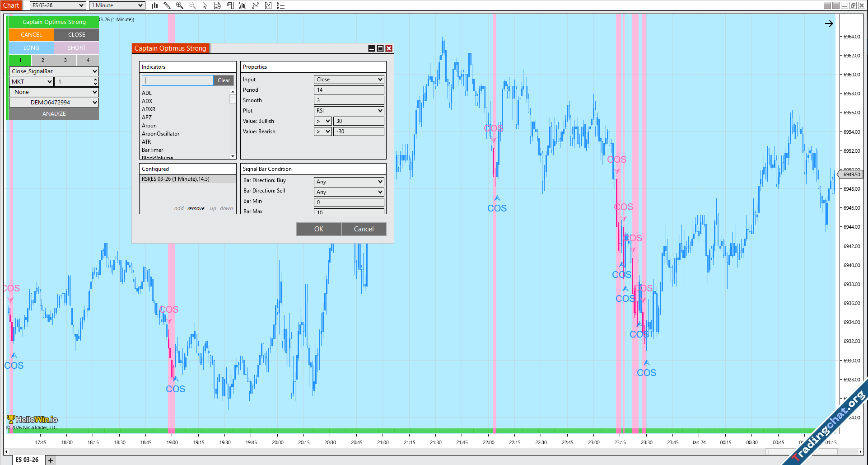The width and height of the screenshot is (868, 465).
Task: Open the indicators icon in toolbar
Action: [x=243, y=5]
